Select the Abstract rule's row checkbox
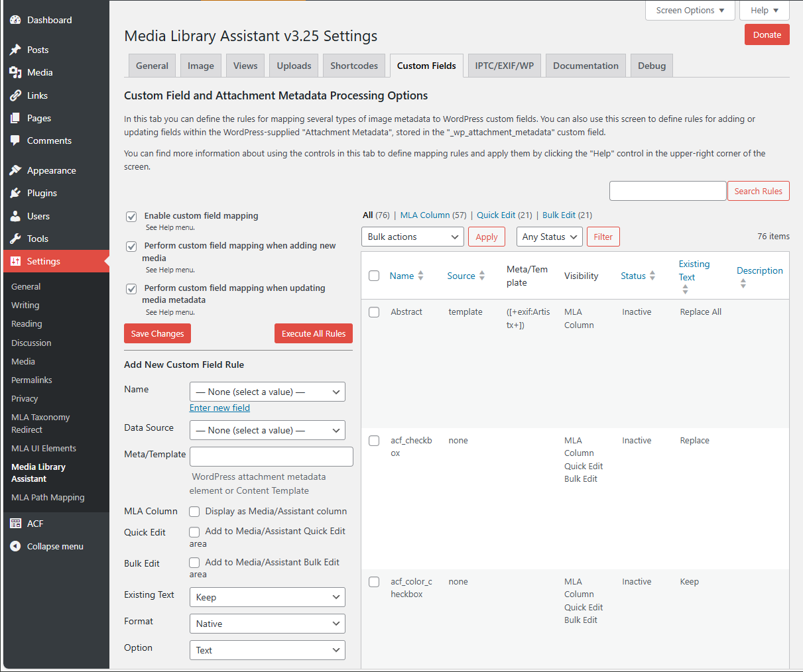 click(x=374, y=312)
